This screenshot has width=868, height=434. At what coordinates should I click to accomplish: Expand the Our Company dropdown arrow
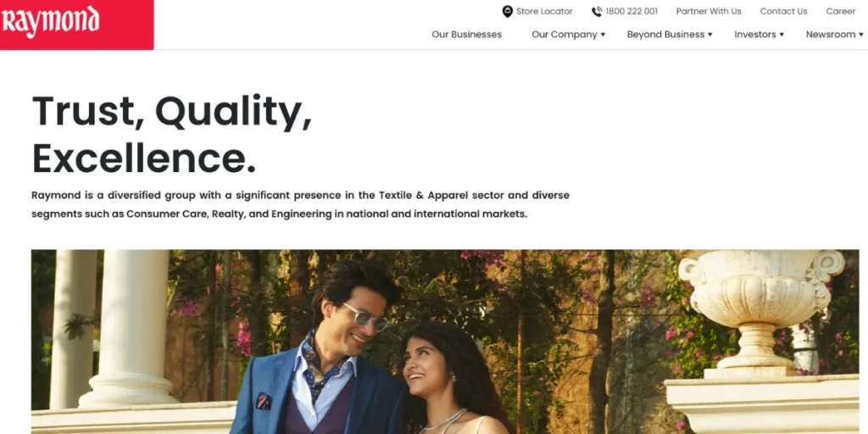(603, 35)
